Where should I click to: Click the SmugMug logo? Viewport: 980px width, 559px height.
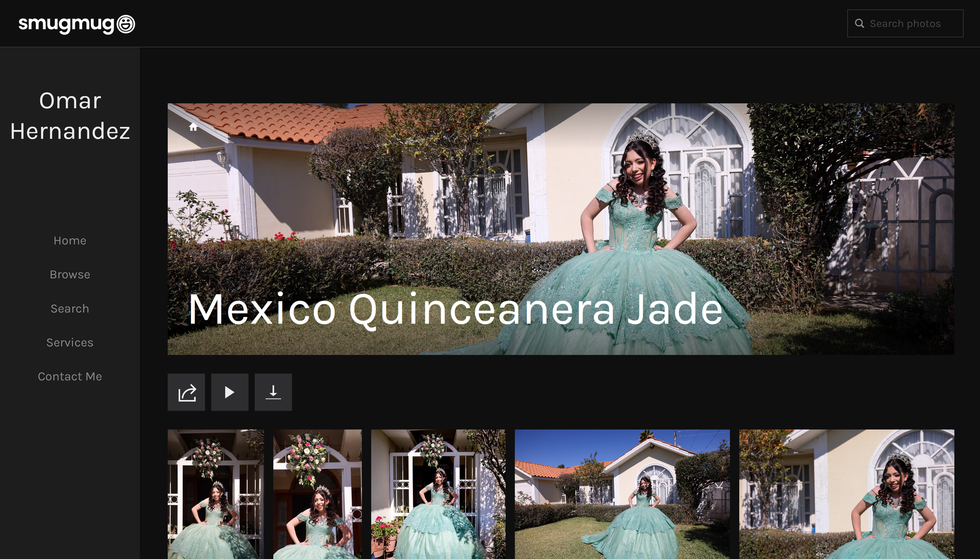77,24
